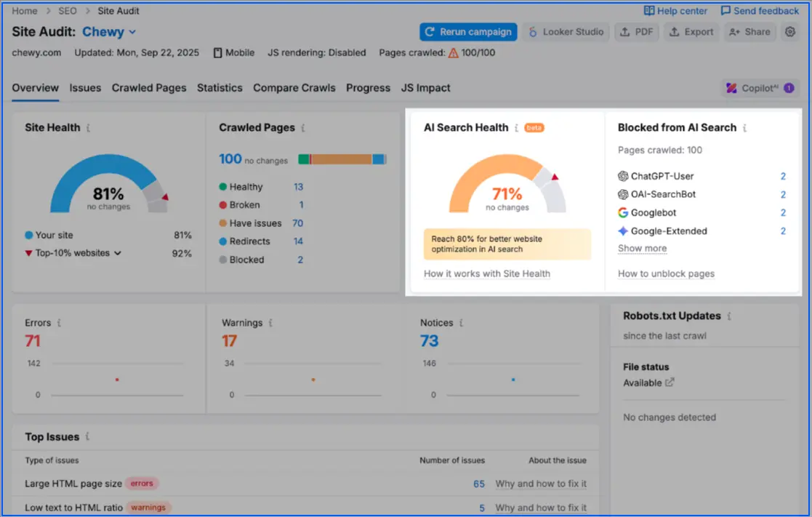Screen dimensions: 812x517
Task: Click Large HTML page size issue count 65
Action: click(479, 484)
